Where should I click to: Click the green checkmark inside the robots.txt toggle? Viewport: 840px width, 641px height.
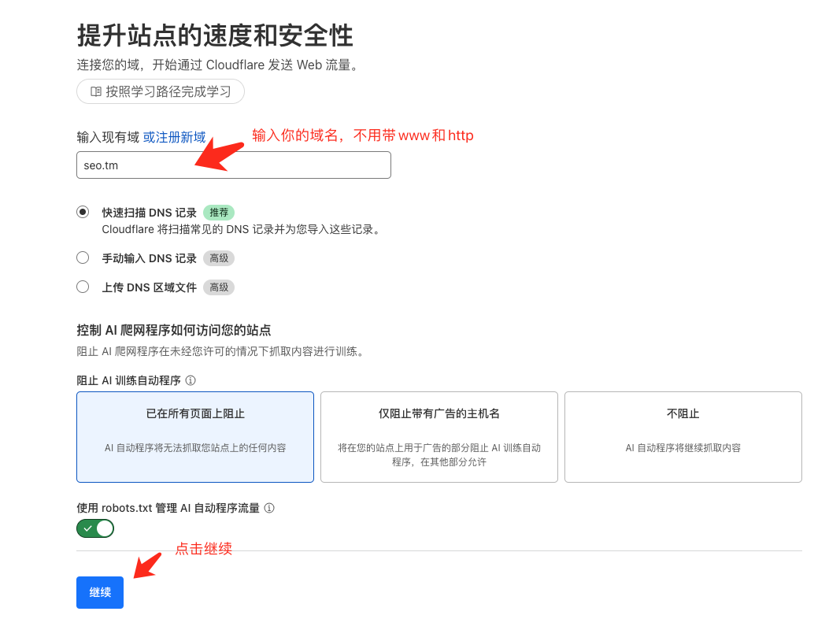[x=88, y=528]
